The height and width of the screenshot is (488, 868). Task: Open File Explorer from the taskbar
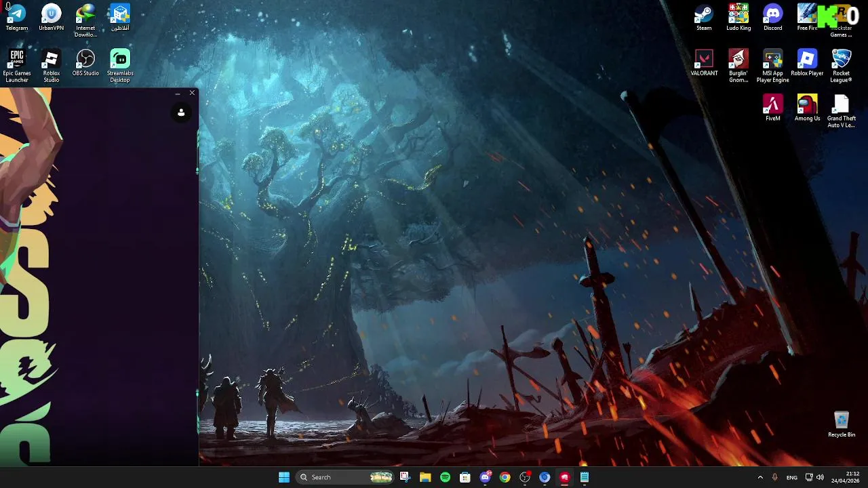[425, 477]
